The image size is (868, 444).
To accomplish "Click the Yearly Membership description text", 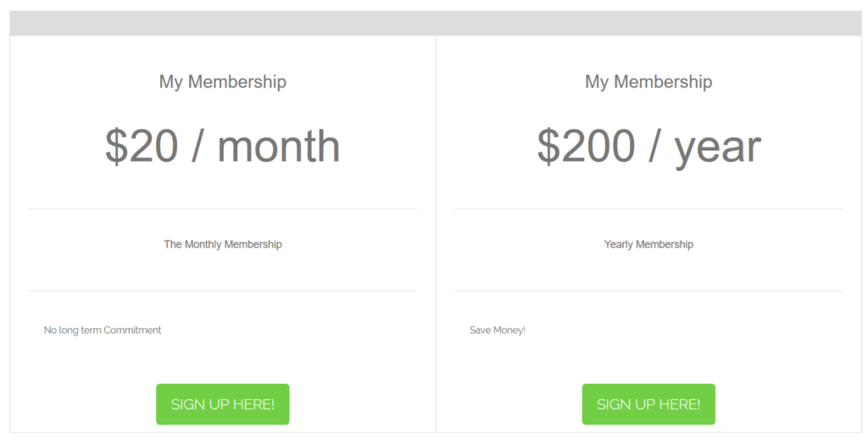I will 648,244.
